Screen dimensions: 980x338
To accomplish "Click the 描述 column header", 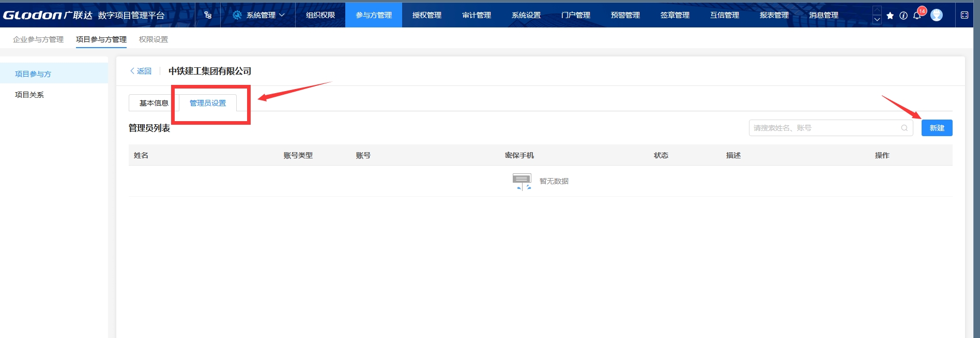I will pyautogui.click(x=733, y=155).
